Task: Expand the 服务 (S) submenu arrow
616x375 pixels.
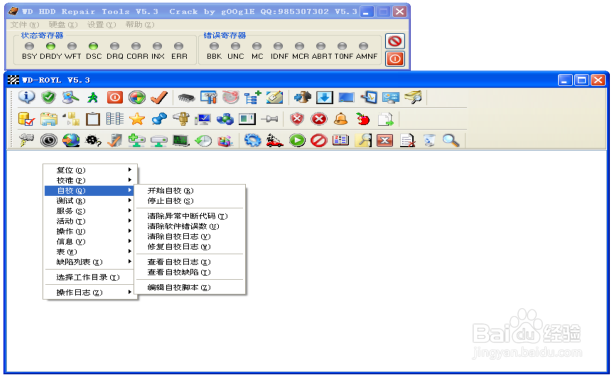Action: [x=130, y=210]
